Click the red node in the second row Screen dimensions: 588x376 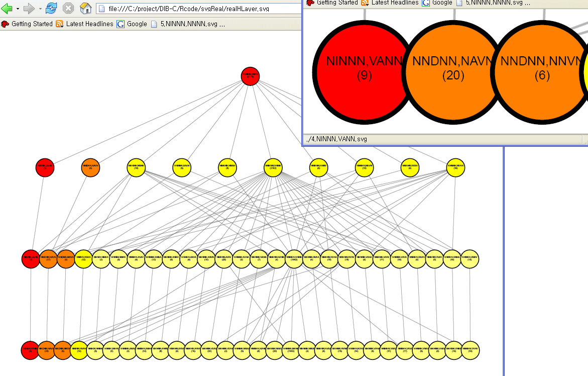(45, 167)
